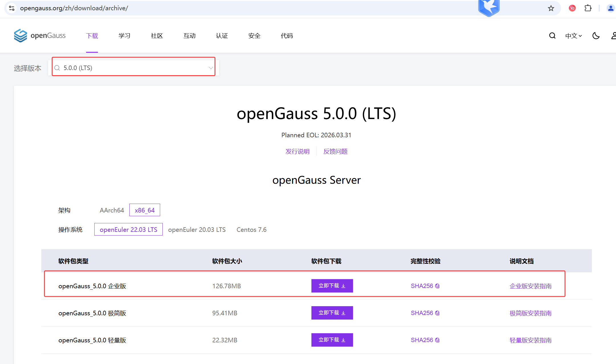Open the site search magnifier icon
The width and height of the screenshot is (616, 364).
(552, 36)
